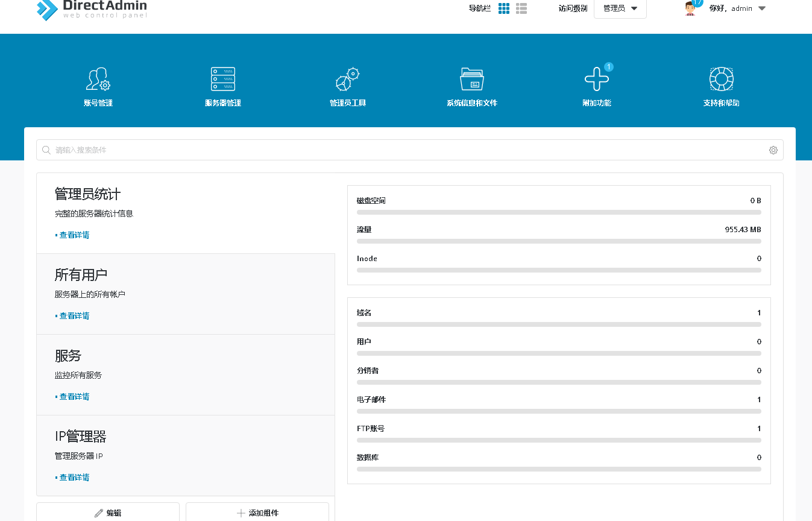Select the 管理员统计 widget heading
The image size is (812, 521).
(88, 194)
